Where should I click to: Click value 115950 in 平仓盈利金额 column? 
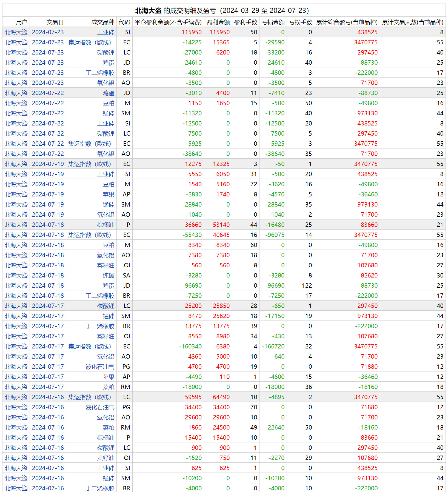tap(192, 32)
